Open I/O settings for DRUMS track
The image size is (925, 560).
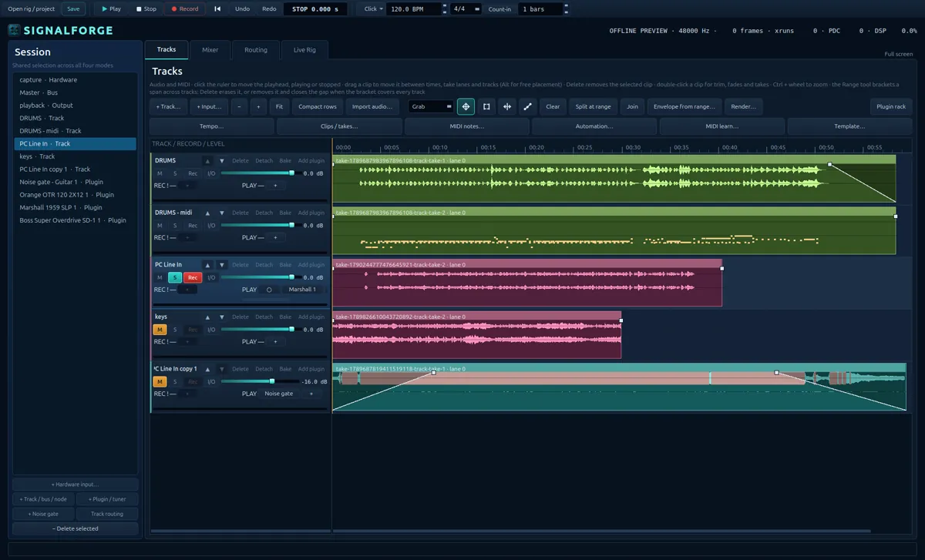211,173
